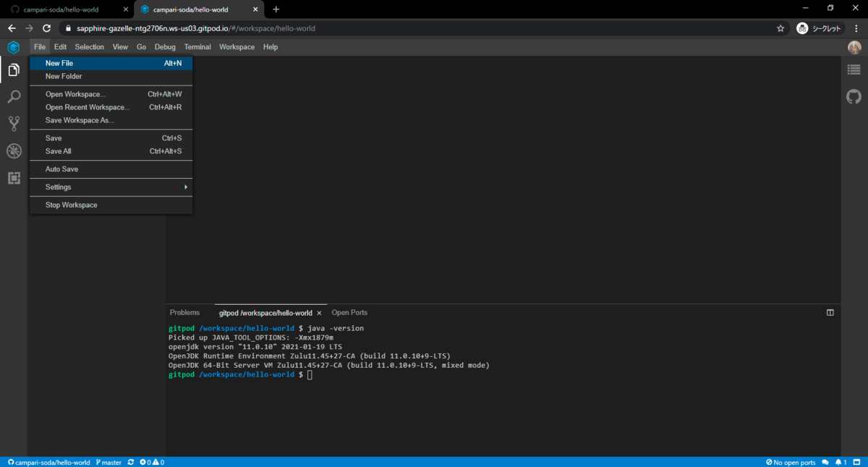This screenshot has height=467, width=868.
Task: Select New Folder in the File menu
Action: tap(64, 76)
